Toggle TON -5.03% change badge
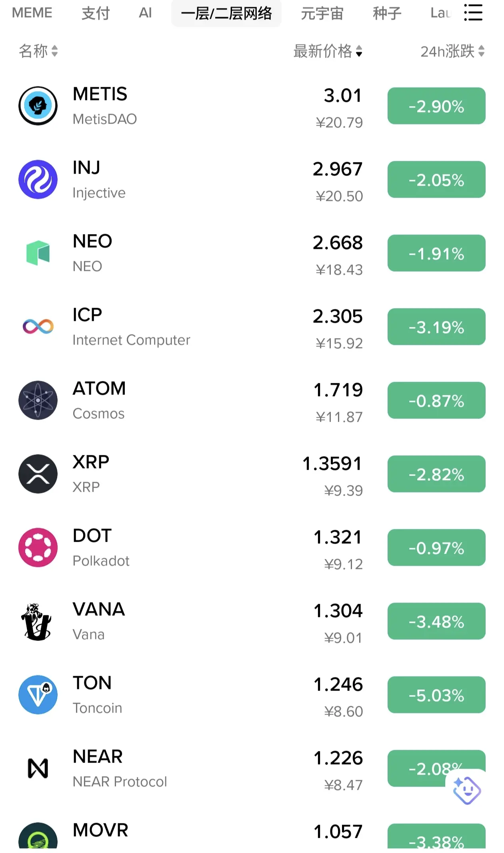504x853 pixels. coord(436,695)
